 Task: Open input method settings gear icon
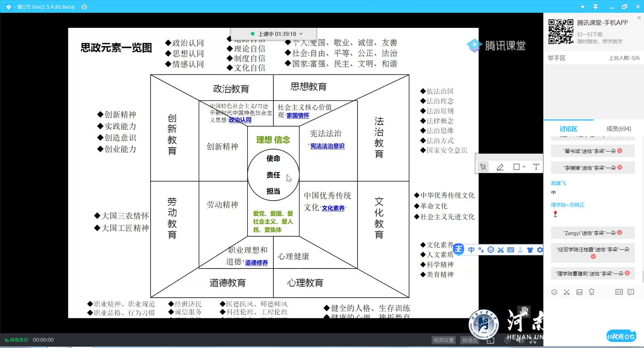pyautogui.click(x=540, y=250)
